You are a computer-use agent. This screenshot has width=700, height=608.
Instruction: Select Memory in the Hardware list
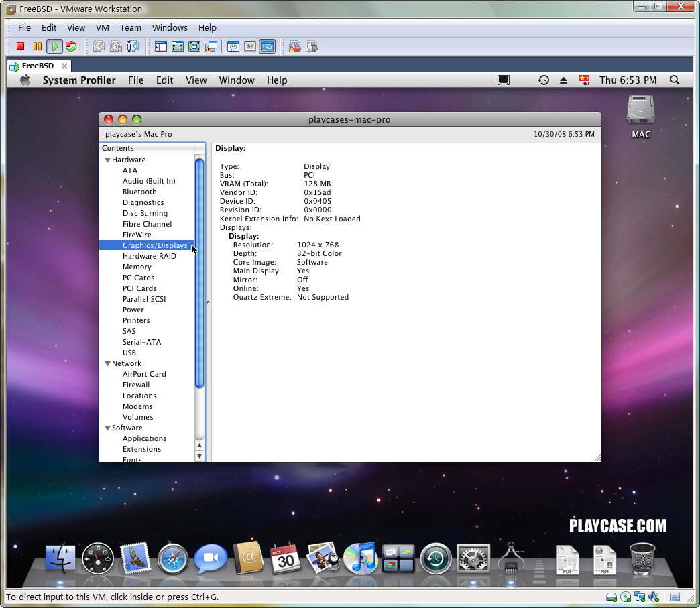137,267
